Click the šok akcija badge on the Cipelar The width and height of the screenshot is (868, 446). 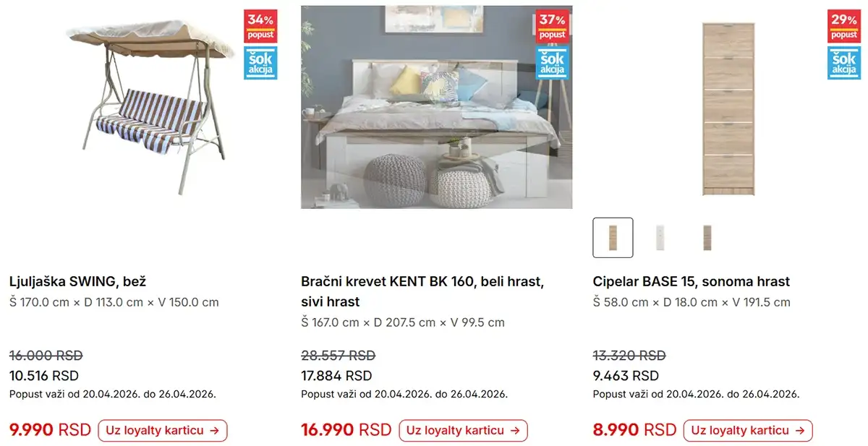[x=844, y=64]
